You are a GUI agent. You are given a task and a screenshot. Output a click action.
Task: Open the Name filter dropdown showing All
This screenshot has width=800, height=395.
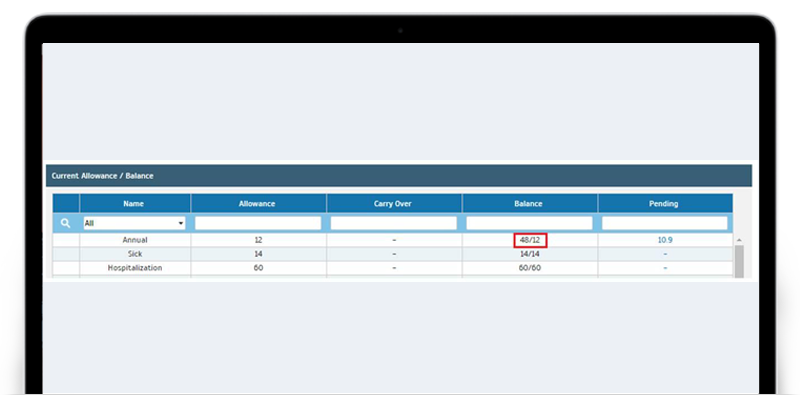(x=134, y=223)
